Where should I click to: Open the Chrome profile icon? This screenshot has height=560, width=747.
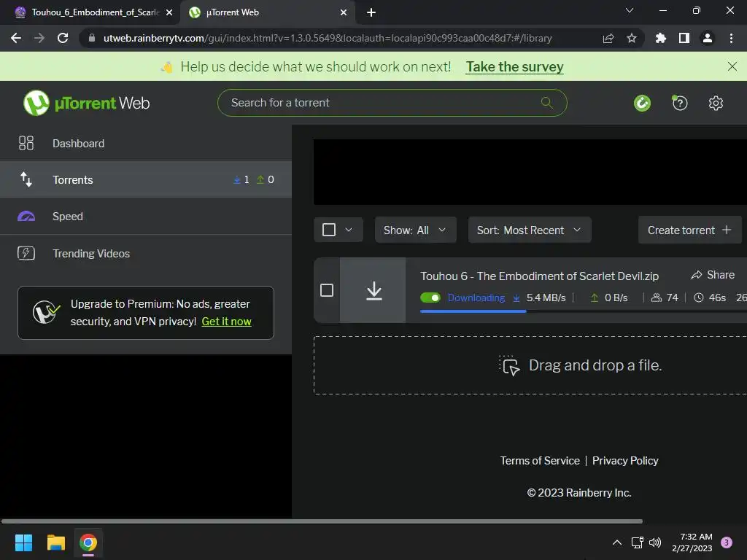(x=708, y=38)
